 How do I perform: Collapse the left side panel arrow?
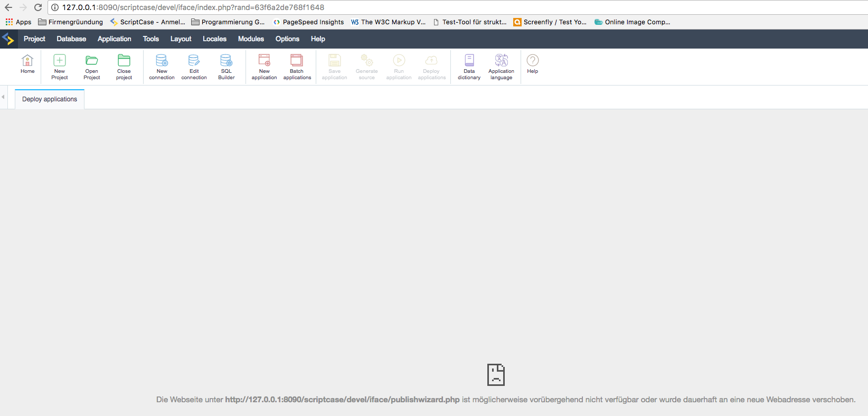(3, 97)
